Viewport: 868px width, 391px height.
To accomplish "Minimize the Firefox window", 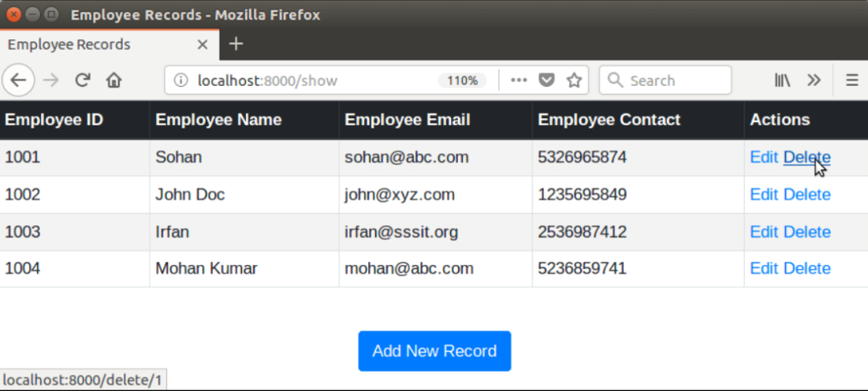I will click(33, 14).
